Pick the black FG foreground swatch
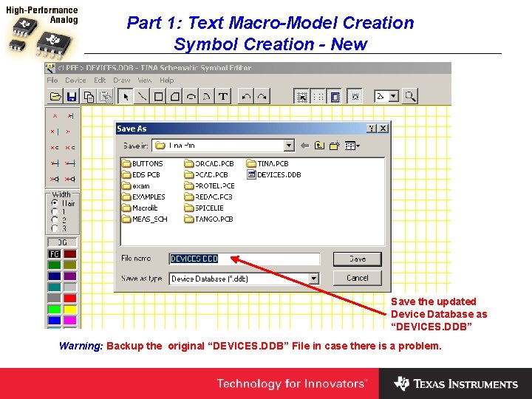The height and width of the screenshot is (399, 532). (x=54, y=253)
